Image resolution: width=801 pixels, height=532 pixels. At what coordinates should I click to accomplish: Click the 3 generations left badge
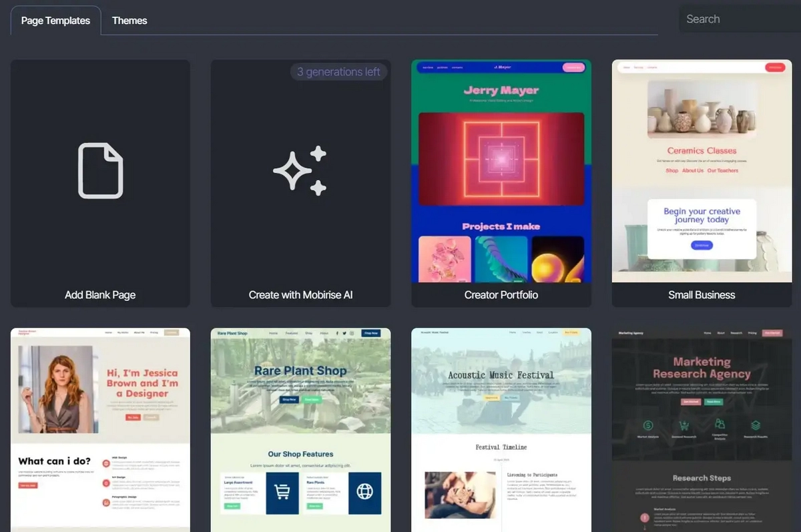point(339,72)
